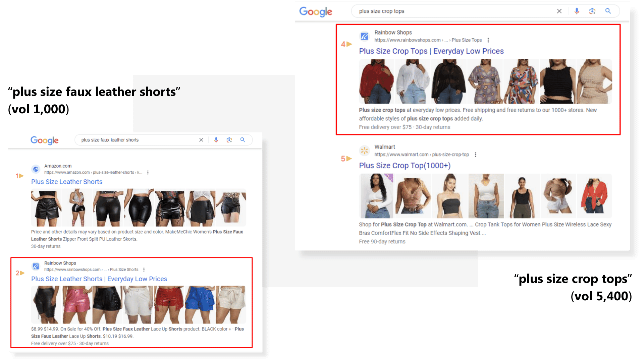The image size is (644, 362).
Task: Open Google Lens in crop tops window
Action: click(592, 11)
